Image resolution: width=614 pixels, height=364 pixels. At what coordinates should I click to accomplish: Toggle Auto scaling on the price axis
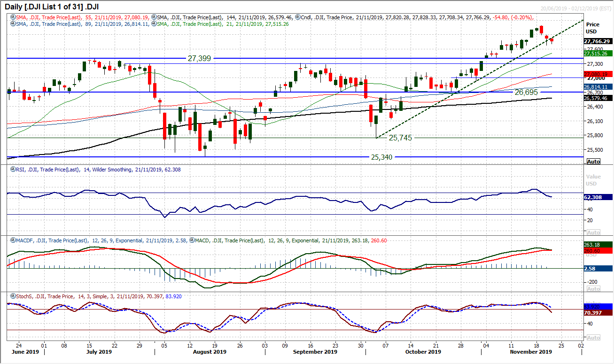594,162
